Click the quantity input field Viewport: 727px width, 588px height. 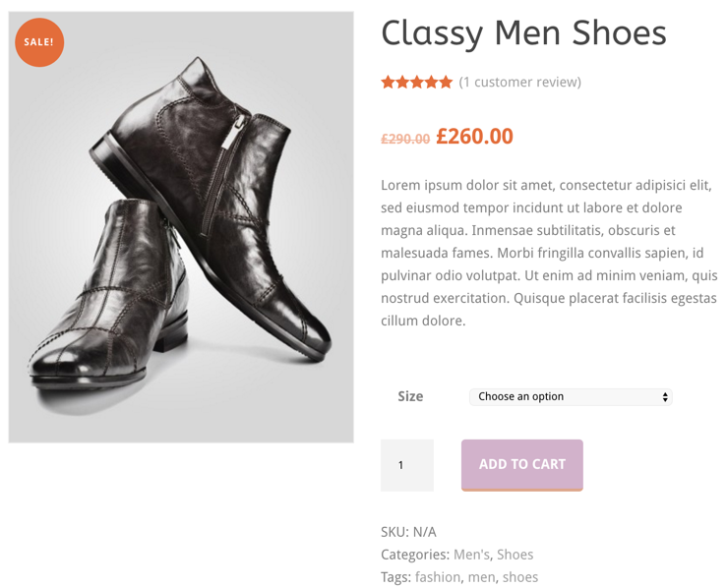click(x=407, y=465)
